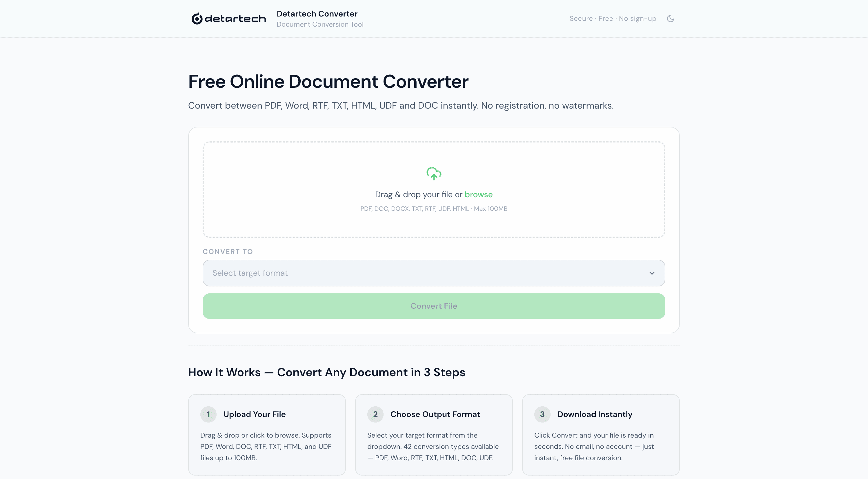Click the cloud upload icon in the dropzone
868x479 pixels.
434,174
